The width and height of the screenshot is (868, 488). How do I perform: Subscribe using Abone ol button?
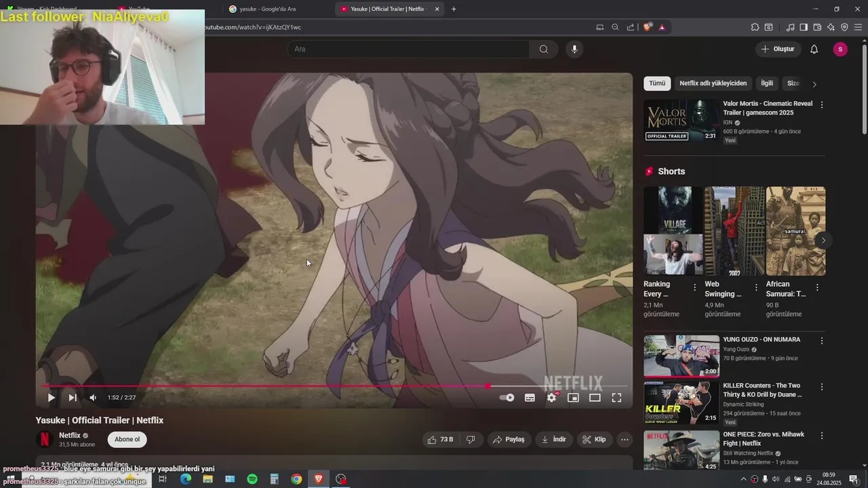click(x=127, y=439)
